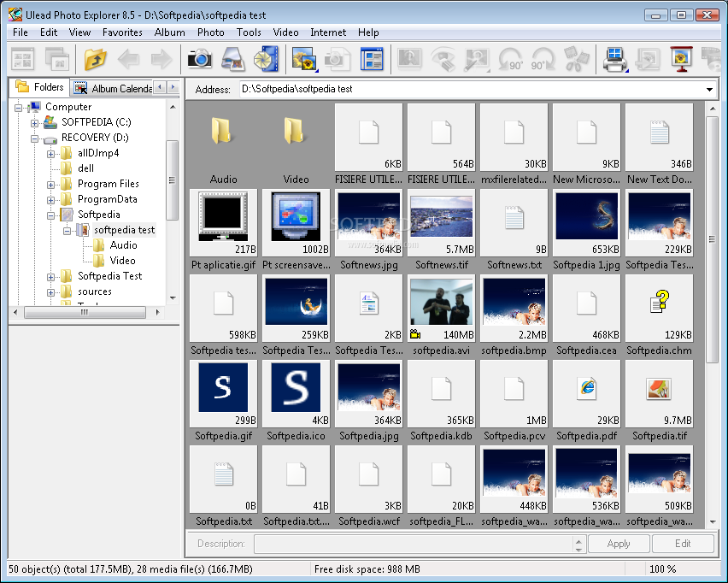Click the thumbnail view mode icon
Viewport: 728px width, 583px height.
pyautogui.click(x=23, y=60)
